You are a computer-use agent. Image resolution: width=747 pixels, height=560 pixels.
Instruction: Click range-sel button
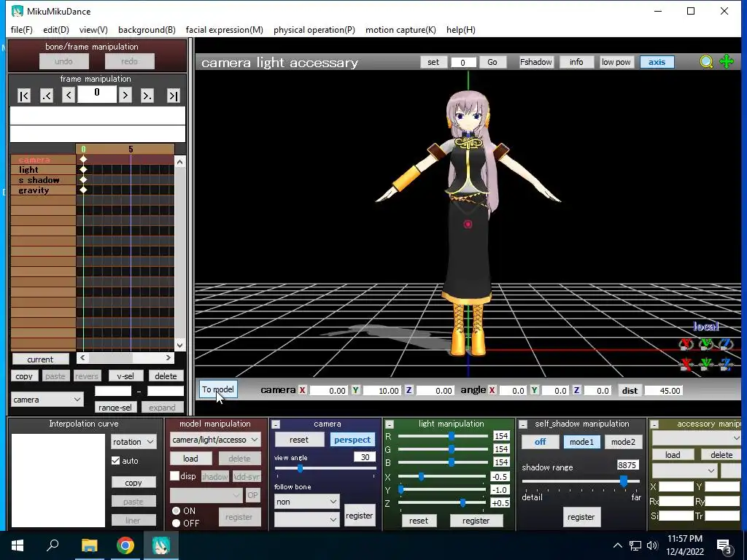point(115,408)
